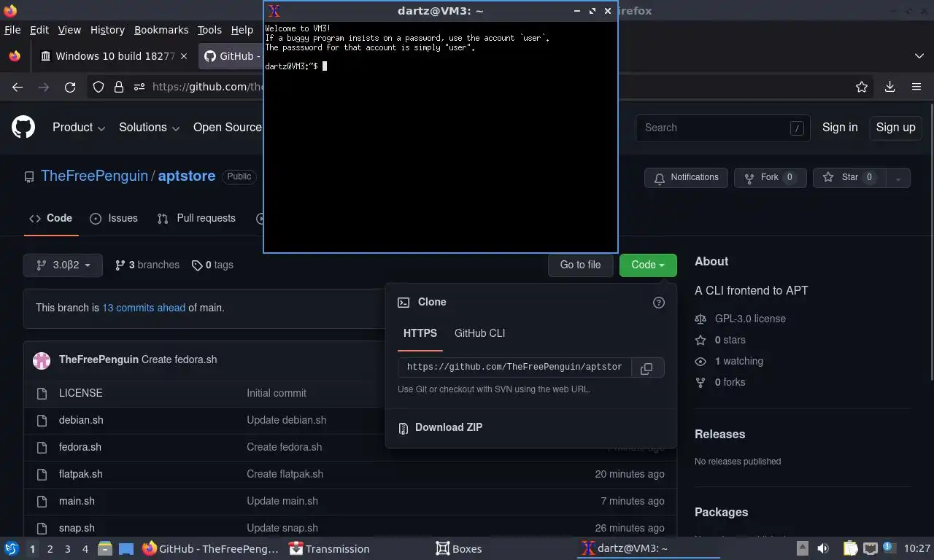Click the clipboard manager tray icon
The image size is (934, 560).
851,549
